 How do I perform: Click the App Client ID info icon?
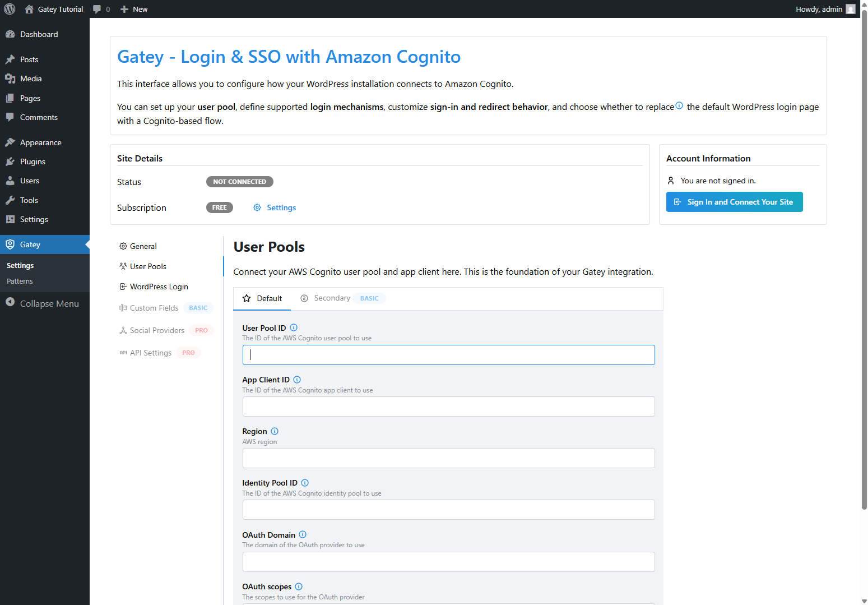[x=297, y=380]
